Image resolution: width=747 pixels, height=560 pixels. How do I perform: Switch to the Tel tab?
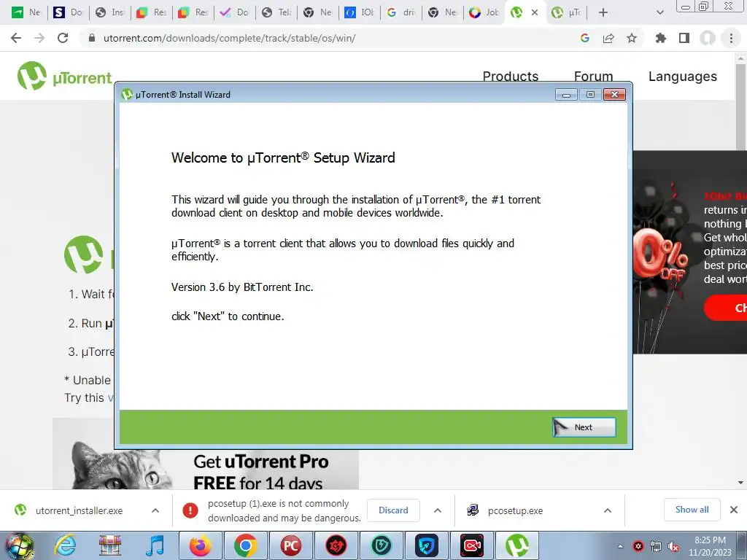[x=276, y=12]
